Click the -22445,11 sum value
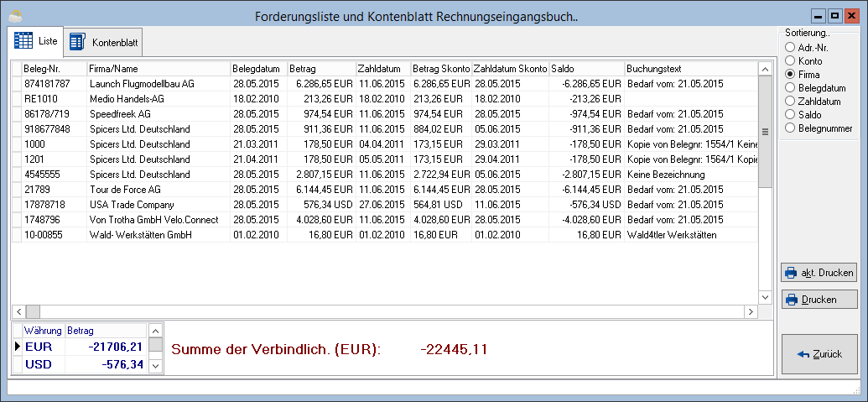Image resolution: width=868 pixels, height=402 pixels. coord(454,350)
